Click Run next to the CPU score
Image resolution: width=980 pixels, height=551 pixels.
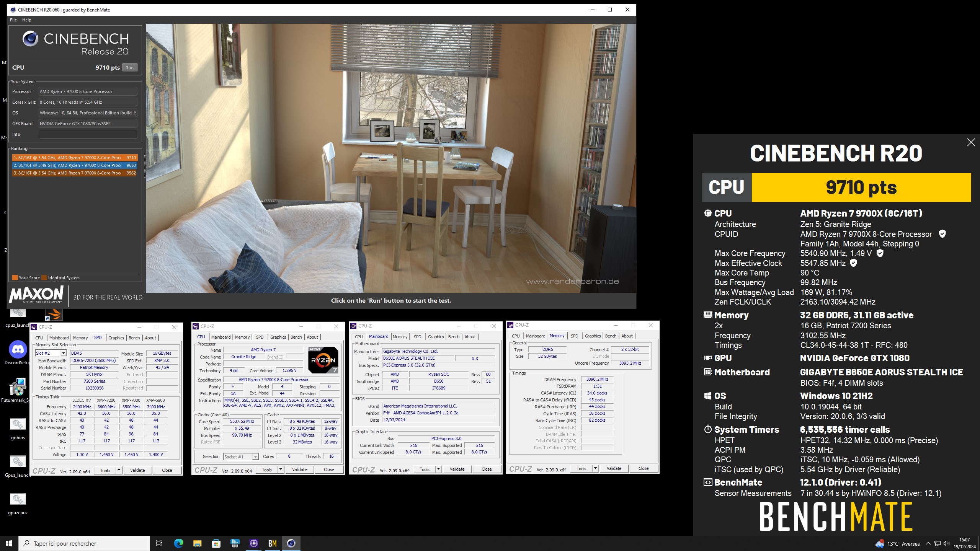point(130,68)
